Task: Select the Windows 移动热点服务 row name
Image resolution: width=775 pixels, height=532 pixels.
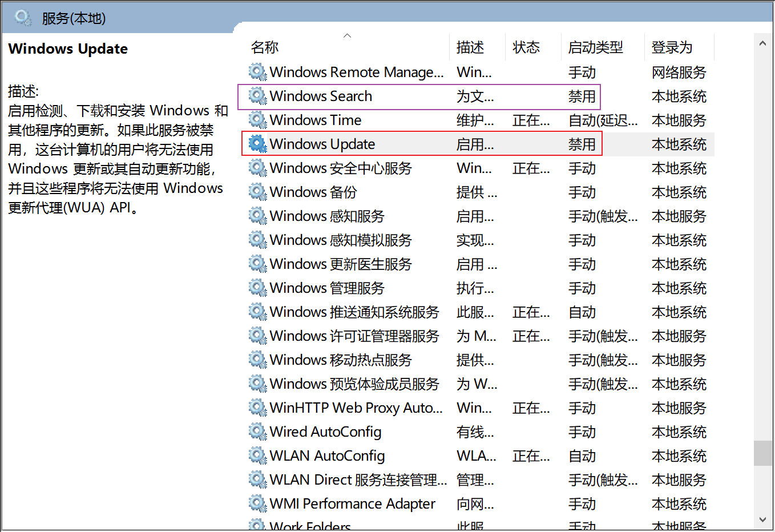Action: pos(341,360)
